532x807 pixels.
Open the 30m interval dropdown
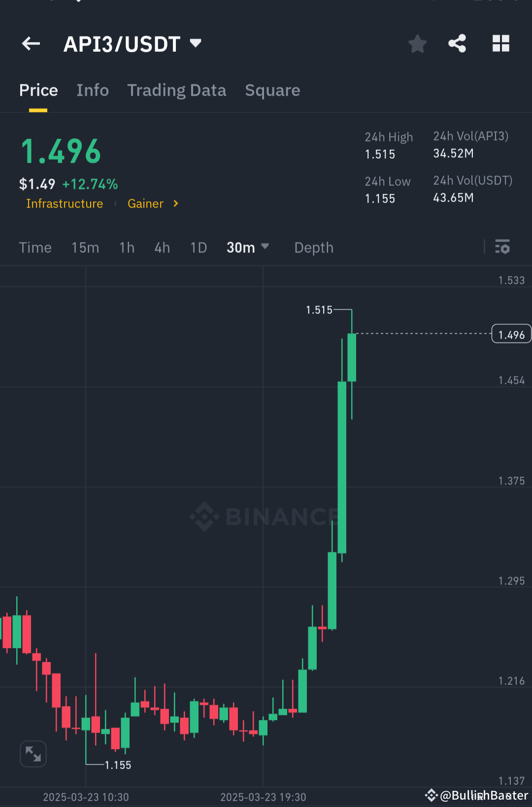tap(248, 247)
